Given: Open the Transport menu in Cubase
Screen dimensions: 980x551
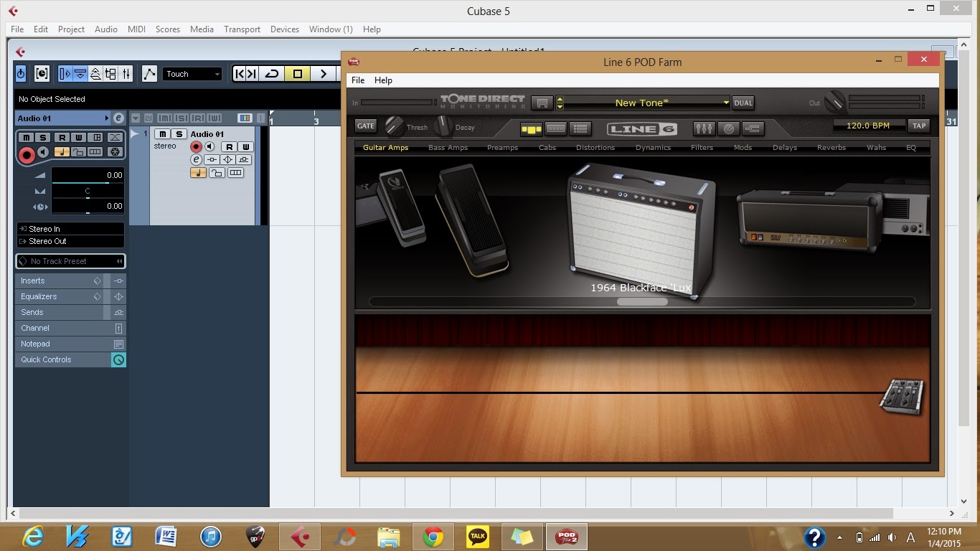Looking at the screenshot, I should click(242, 29).
